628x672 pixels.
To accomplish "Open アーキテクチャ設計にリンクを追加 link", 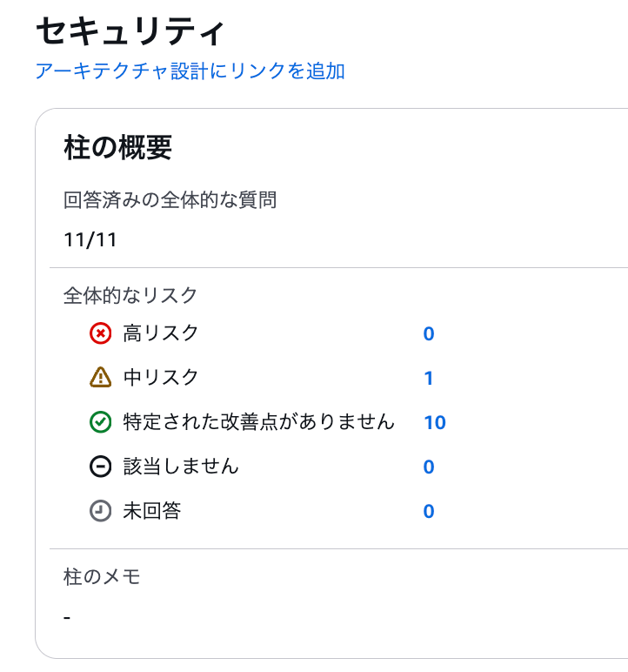I will coord(190,71).
